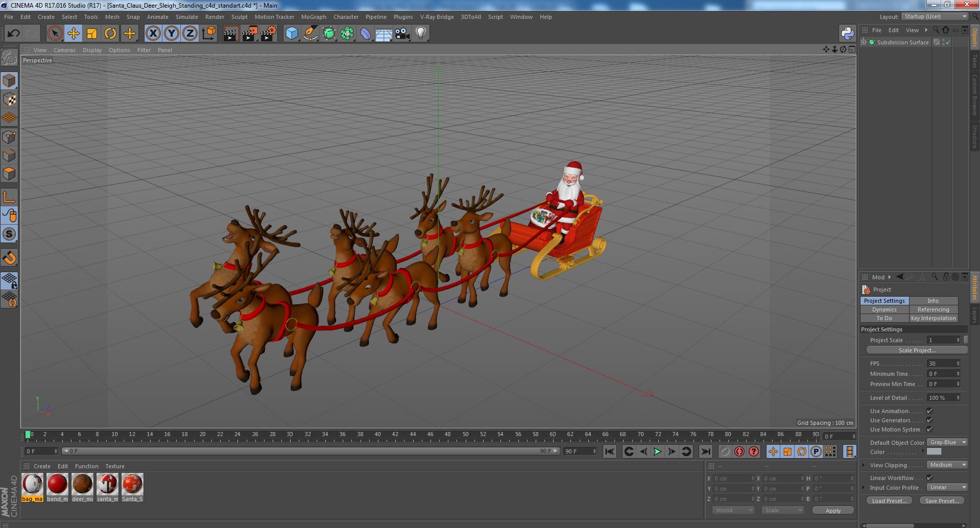Click the Python script icon

click(847, 34)
